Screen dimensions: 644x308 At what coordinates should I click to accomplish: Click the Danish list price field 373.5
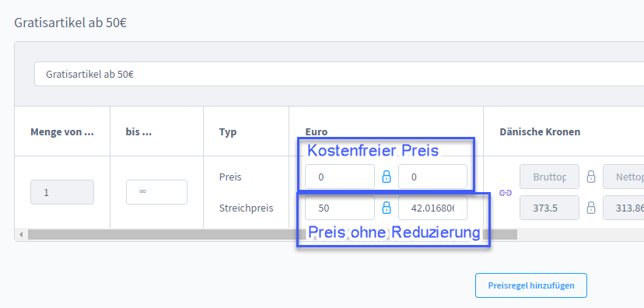pos(550,208)
